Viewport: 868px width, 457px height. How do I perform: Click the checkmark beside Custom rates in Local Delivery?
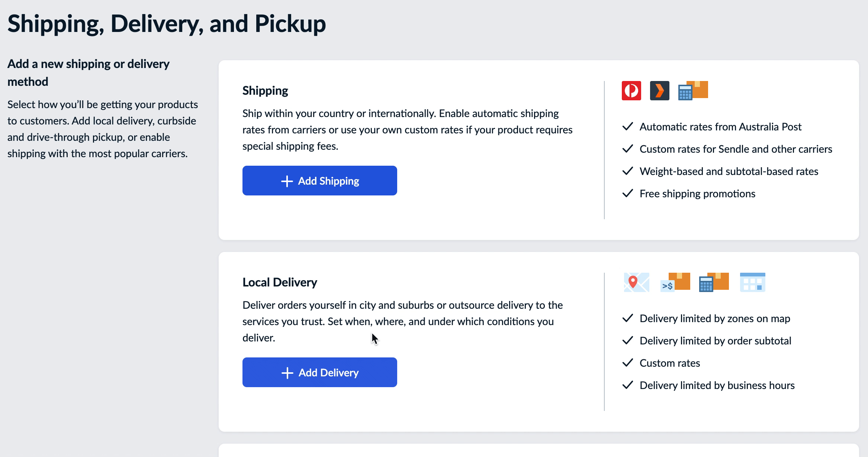click(x=628, y=363)
